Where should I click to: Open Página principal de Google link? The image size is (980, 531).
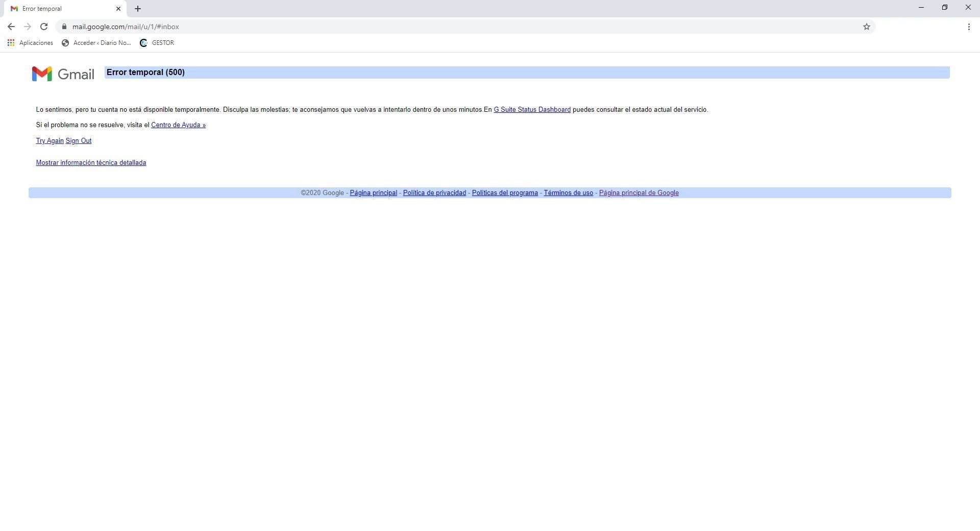click(639, 193)
